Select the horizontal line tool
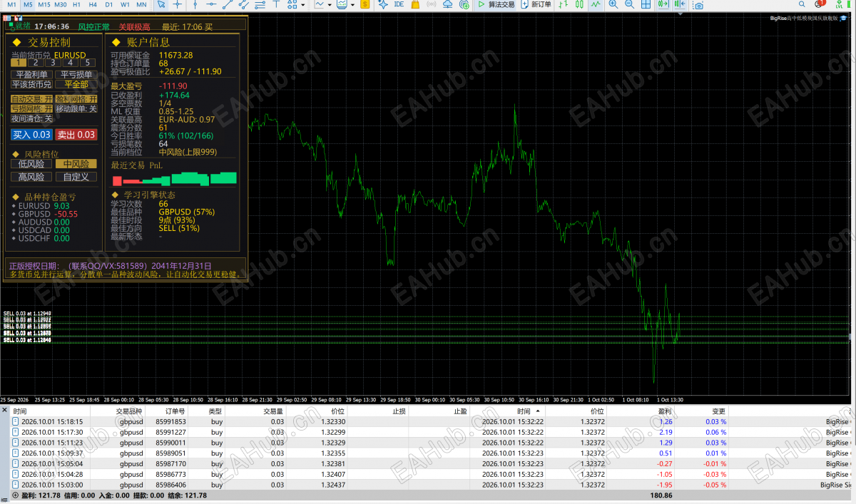 212,4
